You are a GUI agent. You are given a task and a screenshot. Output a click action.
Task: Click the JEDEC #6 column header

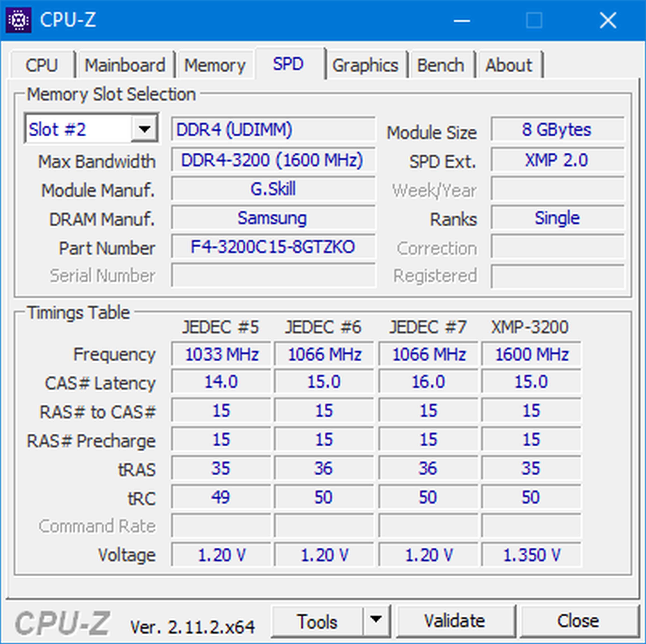(323, 327)
